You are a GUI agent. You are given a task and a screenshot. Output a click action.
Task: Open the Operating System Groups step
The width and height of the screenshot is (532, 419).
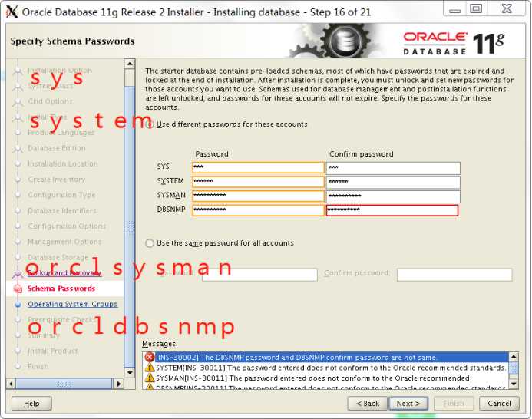73,304
